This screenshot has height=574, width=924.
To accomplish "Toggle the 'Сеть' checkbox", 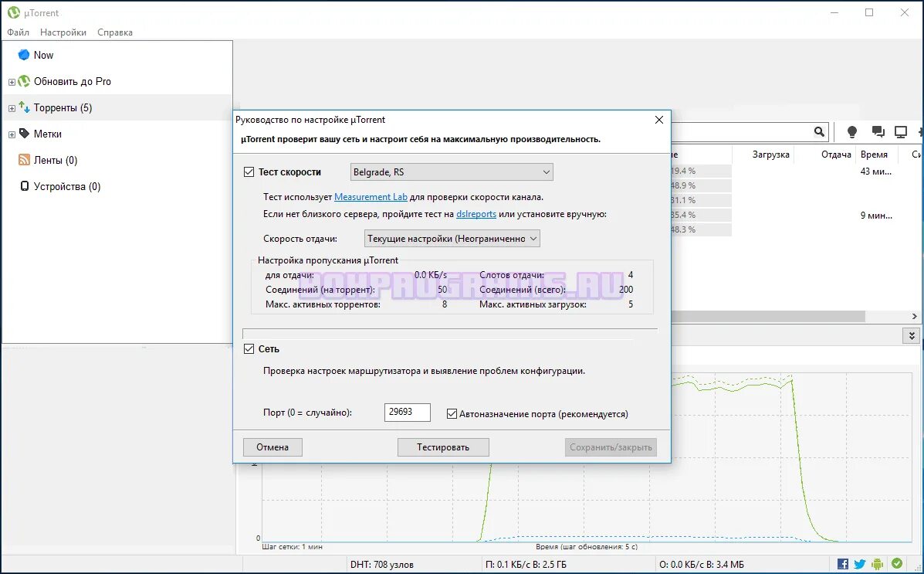I will click(x=249, y=349).
